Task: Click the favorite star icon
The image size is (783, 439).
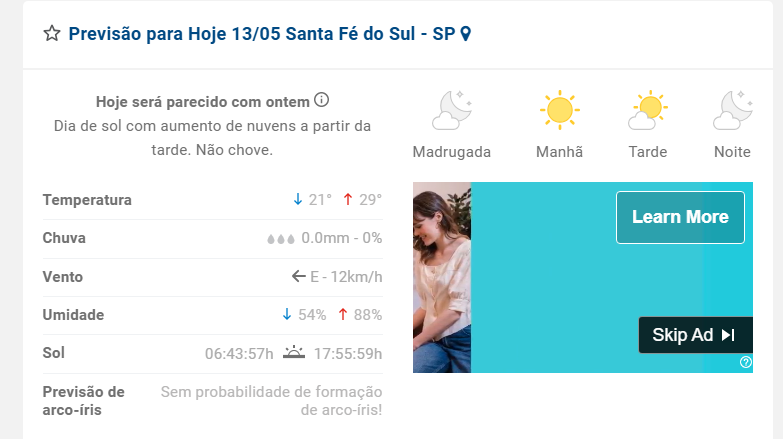Action: 52,33
